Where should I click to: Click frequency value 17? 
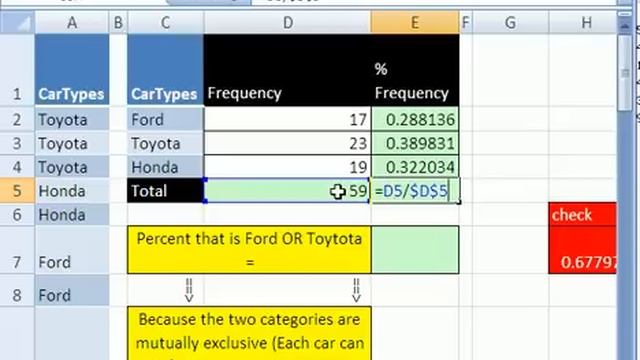tap(287, 119)
